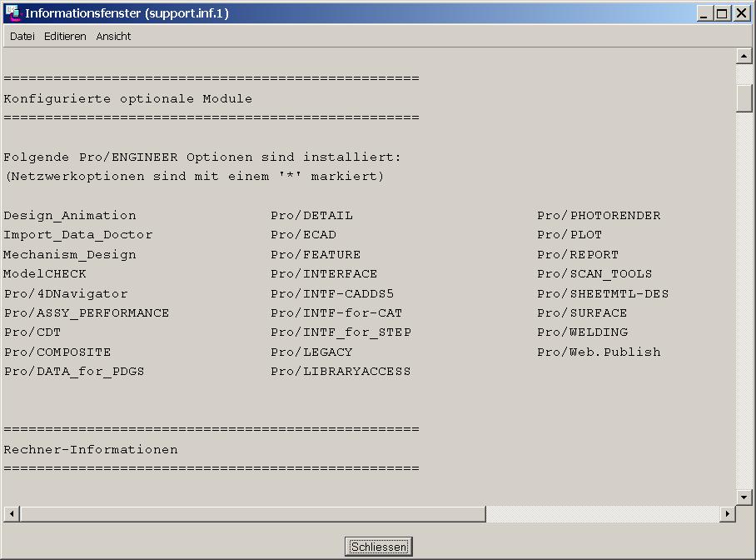Click the line Folgende Pro/ENGINEER Optionen sind installiert
The image size is (756, 560).
(x=202, y=157)
